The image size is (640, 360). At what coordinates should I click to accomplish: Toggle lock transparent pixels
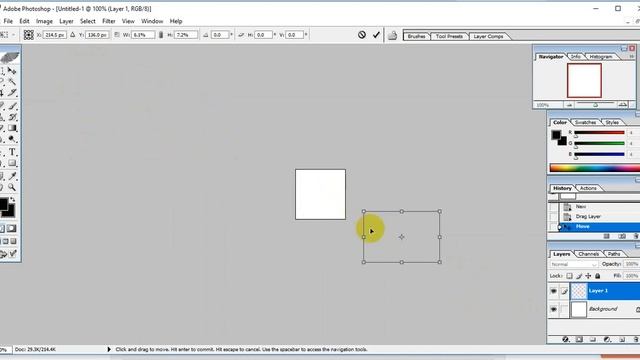pos(569,276)
